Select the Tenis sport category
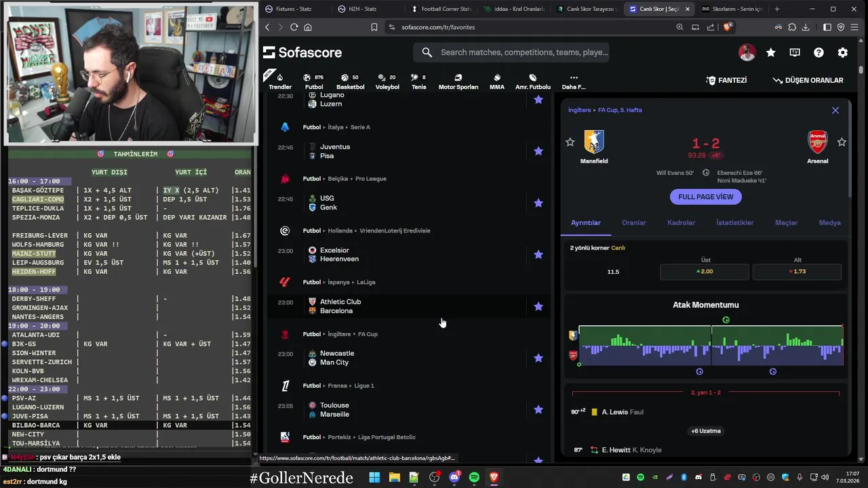Viewport: 868px width, 488px height. pos(419,81)
